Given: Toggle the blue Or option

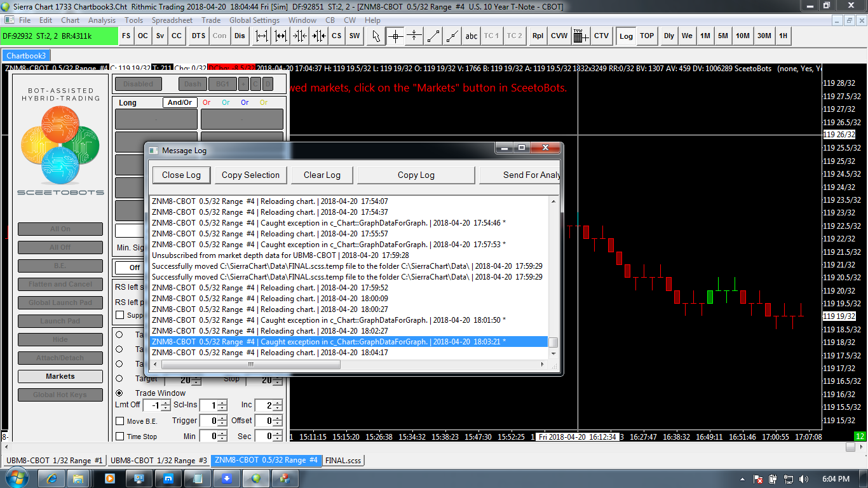Looking at the screenshot, I should point(245,103).
